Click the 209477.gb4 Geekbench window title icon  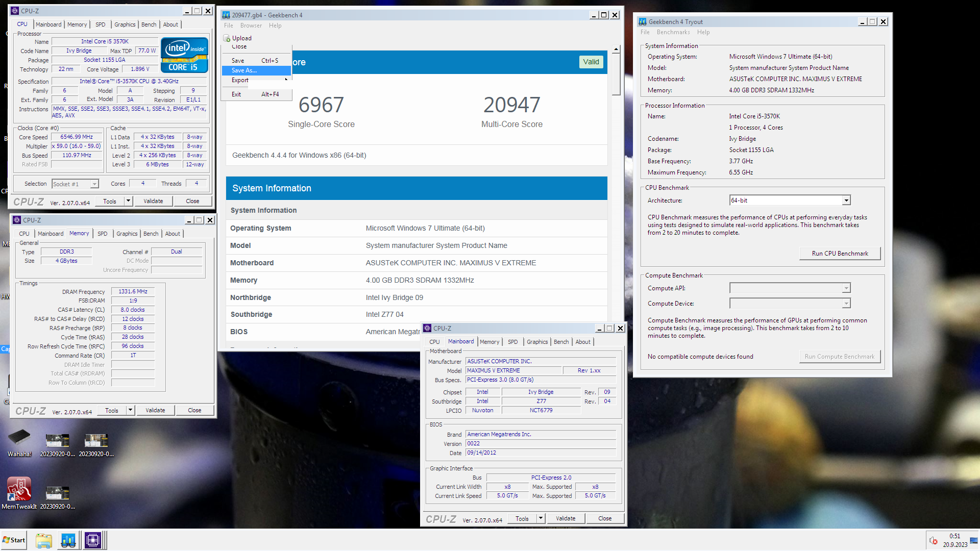point(227,15)
